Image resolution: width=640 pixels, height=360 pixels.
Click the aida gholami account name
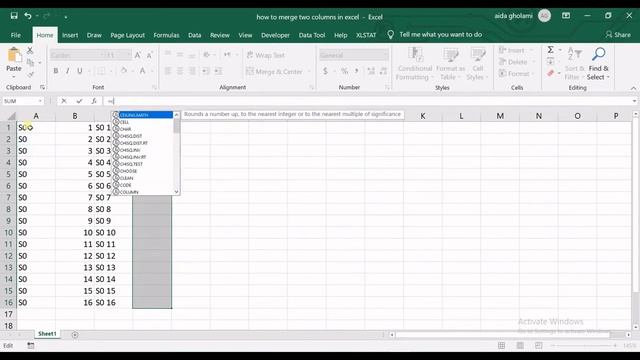(x=513, y=16)
